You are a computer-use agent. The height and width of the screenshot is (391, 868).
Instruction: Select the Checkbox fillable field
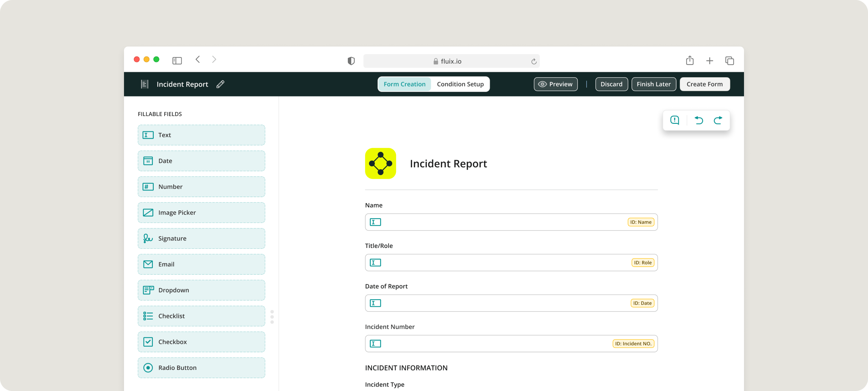(x=201, y=342)
